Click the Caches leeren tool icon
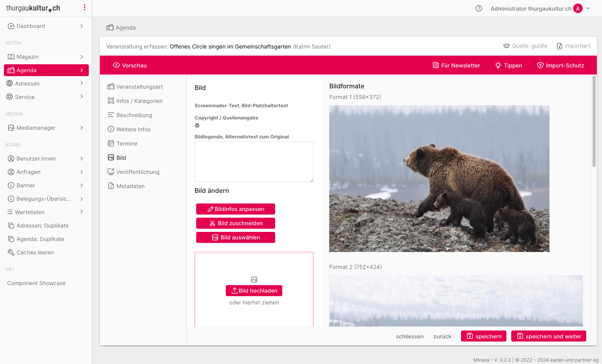This screenshot has width=602, height=364. pos(11,252)
